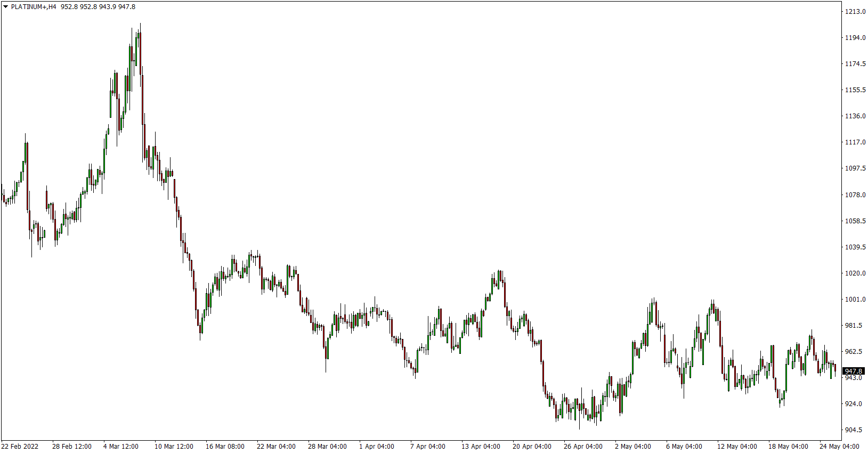The height and width of the screenshot is (453, 868).
Task: Click the 26 Apr 04:00 time label
Action: (x=583, y=447)
